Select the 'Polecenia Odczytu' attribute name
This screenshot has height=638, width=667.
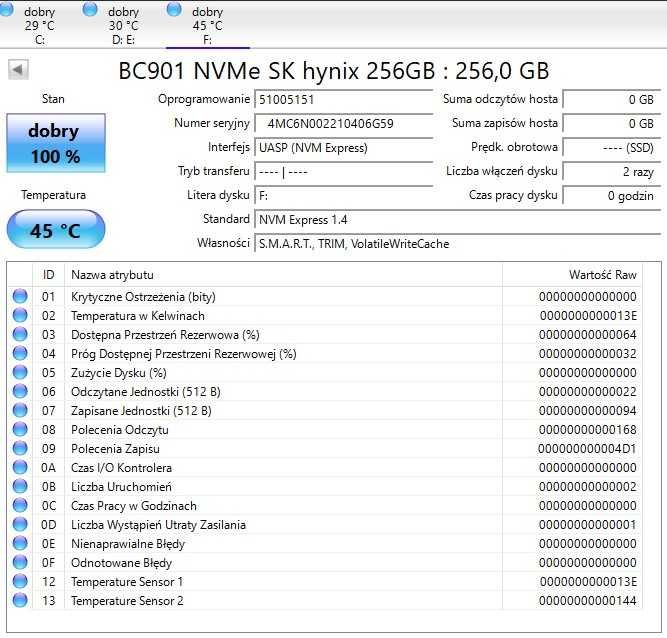[120, 430]
